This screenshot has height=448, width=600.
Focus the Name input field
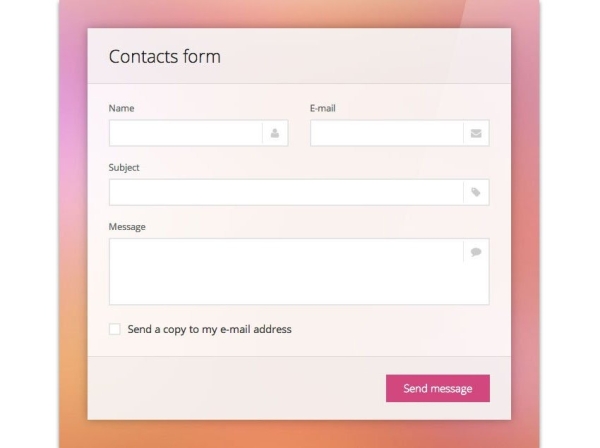click(x=185, y=133)
